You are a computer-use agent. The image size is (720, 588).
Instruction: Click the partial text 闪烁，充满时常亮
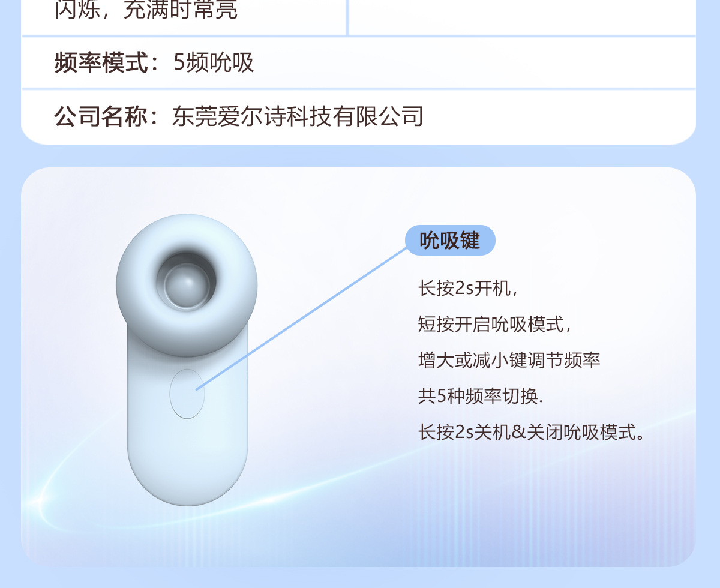click(x=146, y=10)
